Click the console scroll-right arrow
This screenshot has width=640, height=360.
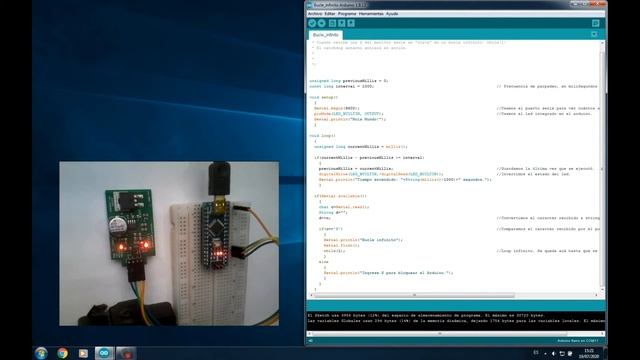(x=602, y=334)
